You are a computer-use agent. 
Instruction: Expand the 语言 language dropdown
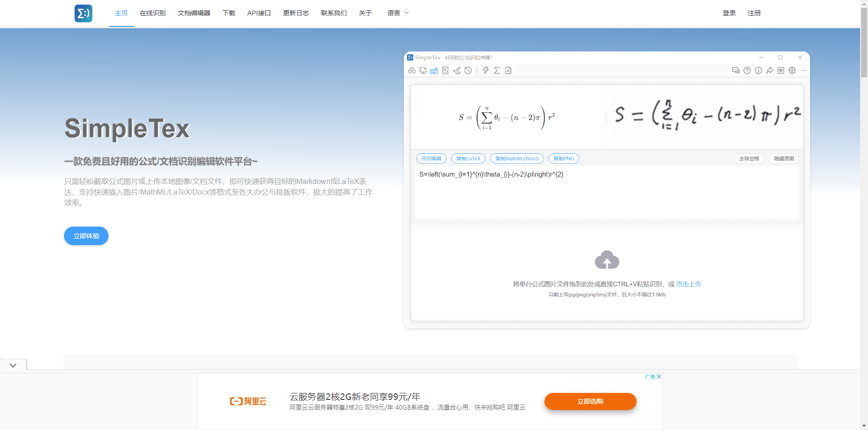coord(398,13)
